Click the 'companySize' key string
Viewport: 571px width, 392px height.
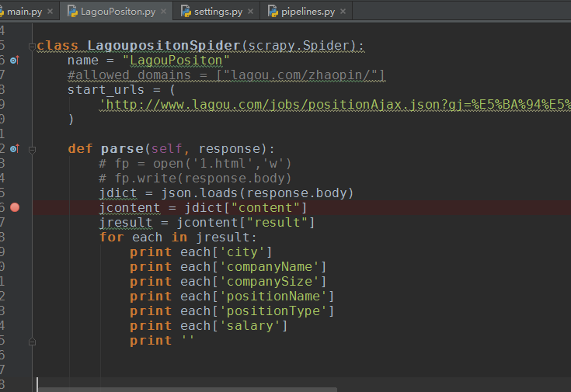269,282
